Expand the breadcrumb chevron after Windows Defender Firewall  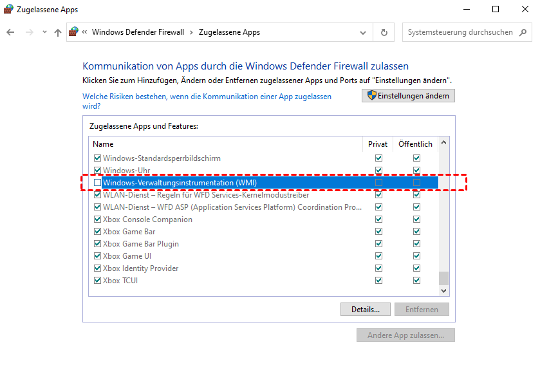[x=191, y=32]
